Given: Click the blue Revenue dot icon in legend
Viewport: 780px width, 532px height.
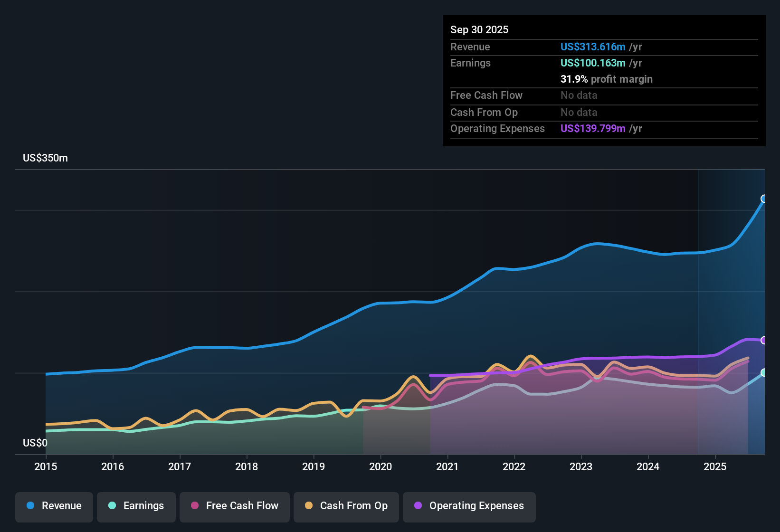Looking at the screenshot, I should coord(30,506).
